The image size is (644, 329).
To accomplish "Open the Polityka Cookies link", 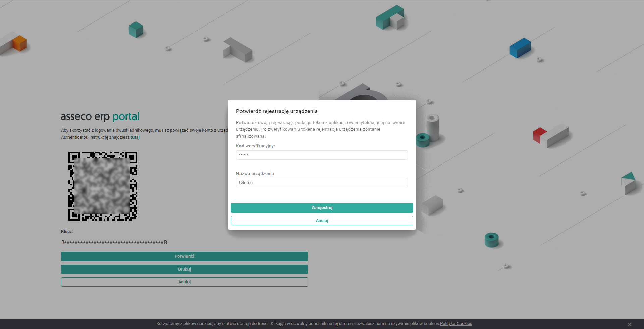I will [x=456, y=324].
